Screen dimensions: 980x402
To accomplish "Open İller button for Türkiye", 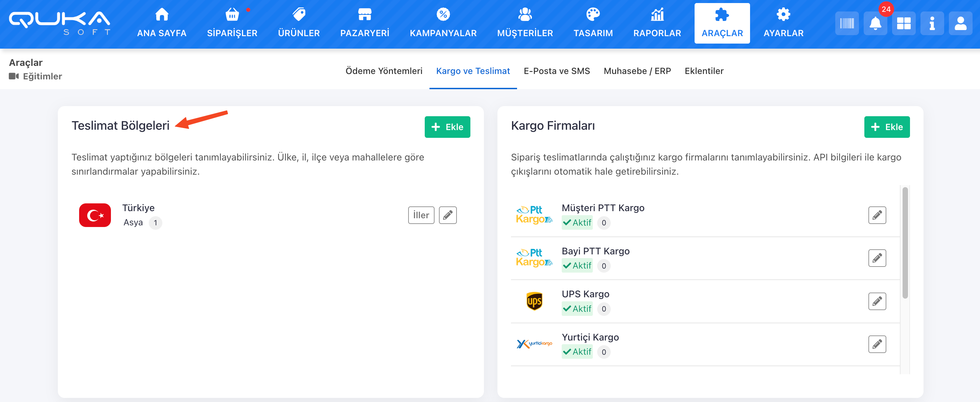I will (421, 215).
